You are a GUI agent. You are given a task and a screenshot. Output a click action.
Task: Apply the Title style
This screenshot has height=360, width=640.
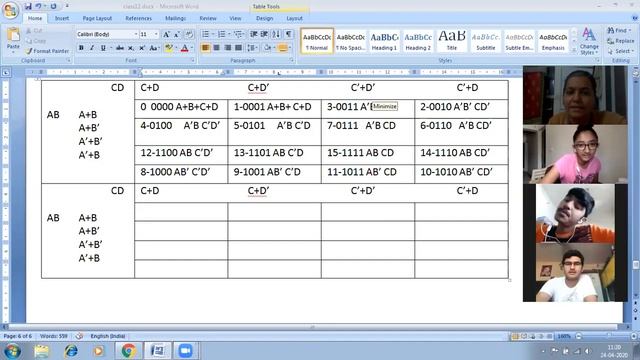coord(452,41)
